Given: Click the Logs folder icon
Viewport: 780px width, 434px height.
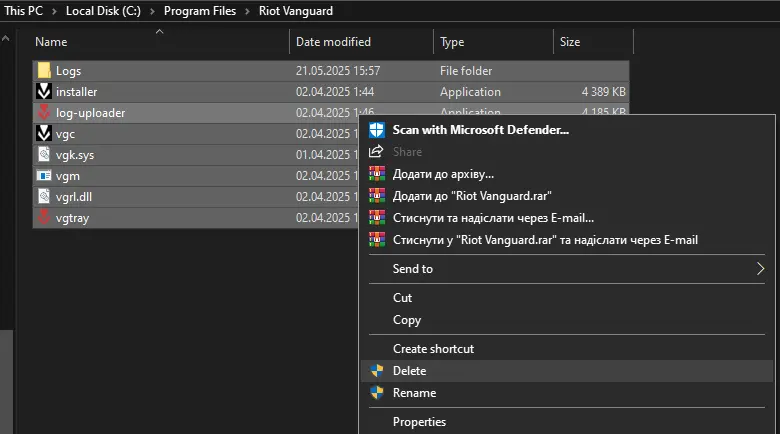Looking at the screenshot, I should (x=44, y=71).
